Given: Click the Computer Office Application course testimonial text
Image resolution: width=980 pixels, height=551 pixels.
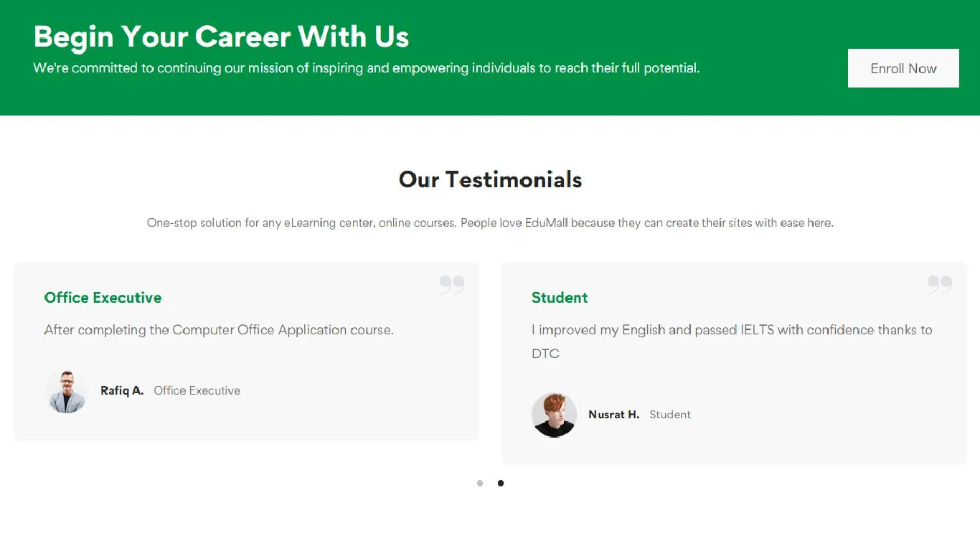Looking at the screenshot, I should click(x=219, y=330).
